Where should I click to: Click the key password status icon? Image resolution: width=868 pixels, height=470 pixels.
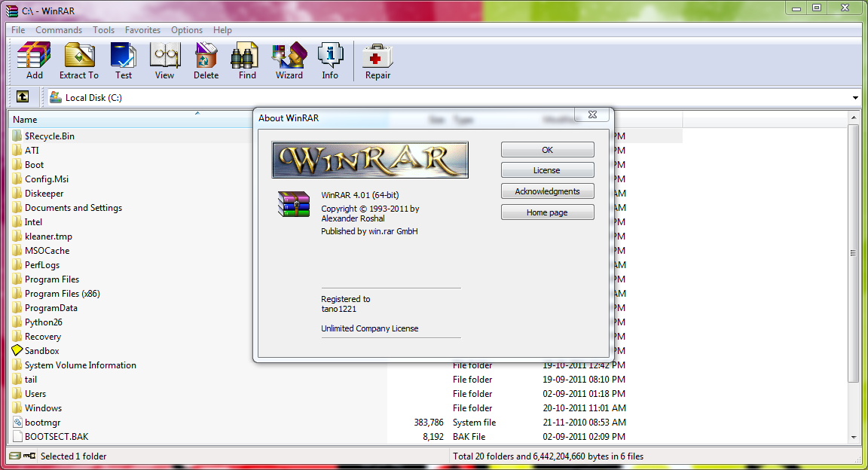pyautogui.click(x=29, y=456)
